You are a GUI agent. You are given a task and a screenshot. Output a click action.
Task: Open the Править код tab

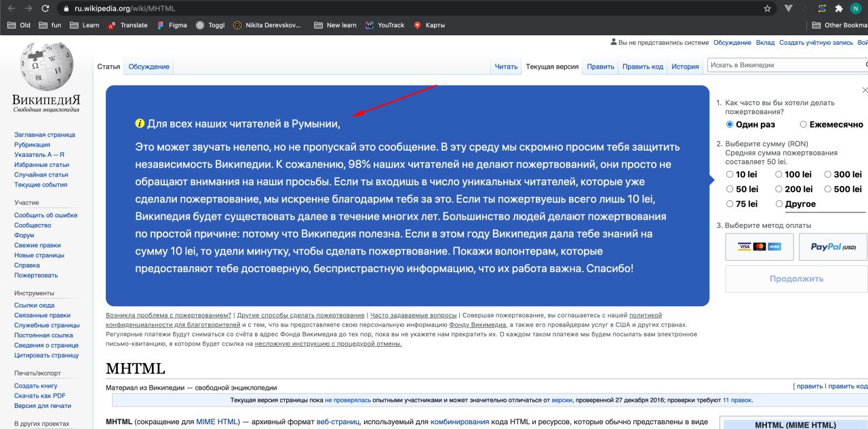click(643, 67)
